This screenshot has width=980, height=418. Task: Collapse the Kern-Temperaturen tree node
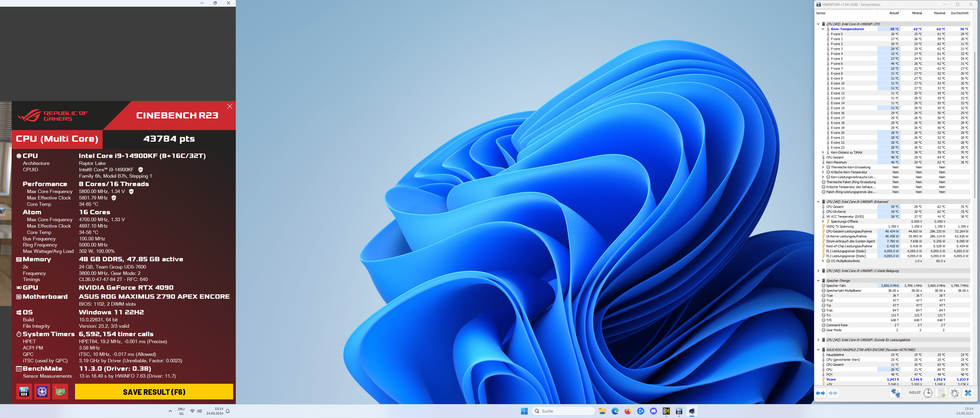[x=823, y=29]
